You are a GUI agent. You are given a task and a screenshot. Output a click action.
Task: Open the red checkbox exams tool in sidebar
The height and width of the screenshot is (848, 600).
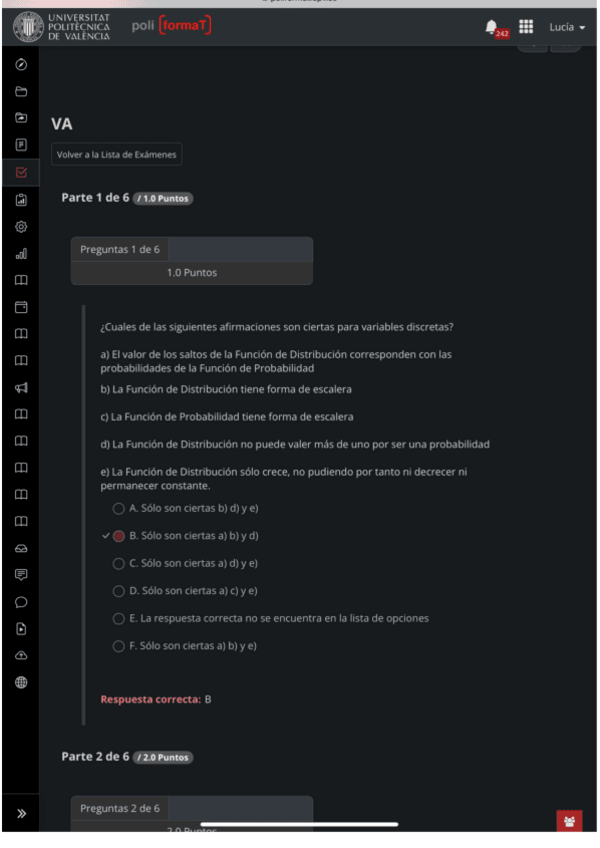[x=21, y=173]
